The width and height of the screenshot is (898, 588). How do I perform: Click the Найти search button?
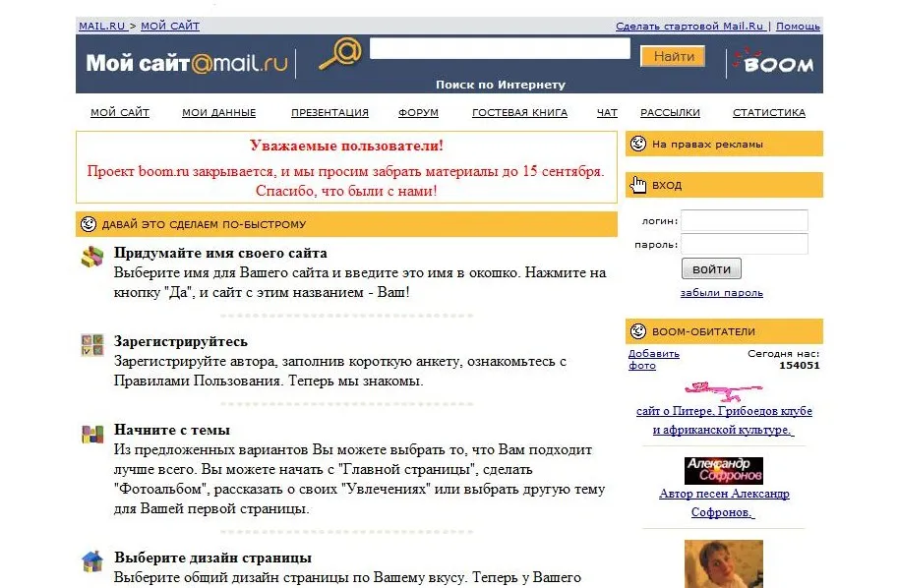673,57
